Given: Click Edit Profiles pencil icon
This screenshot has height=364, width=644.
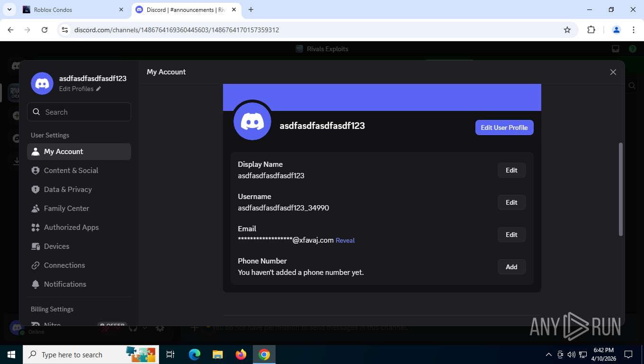Looking at the screenshot, I should (x=98, y=89).
